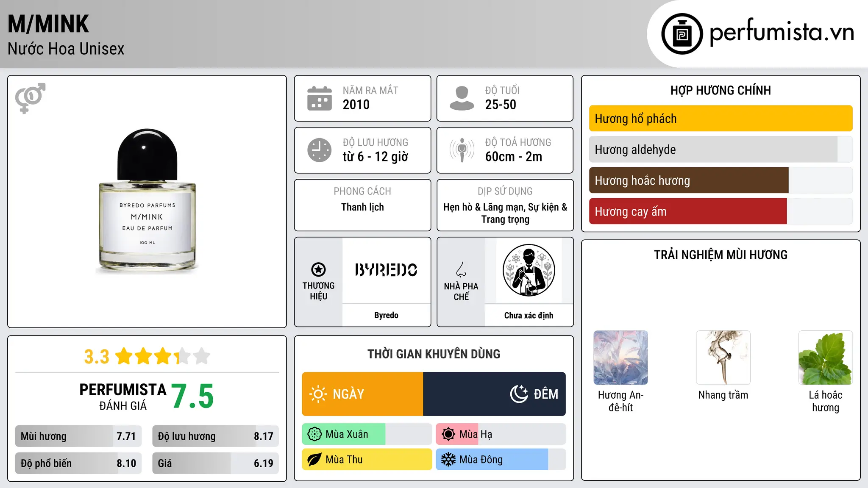Click the 3.3 star rating number
868x488 pixels.
[x=97, y=357]
